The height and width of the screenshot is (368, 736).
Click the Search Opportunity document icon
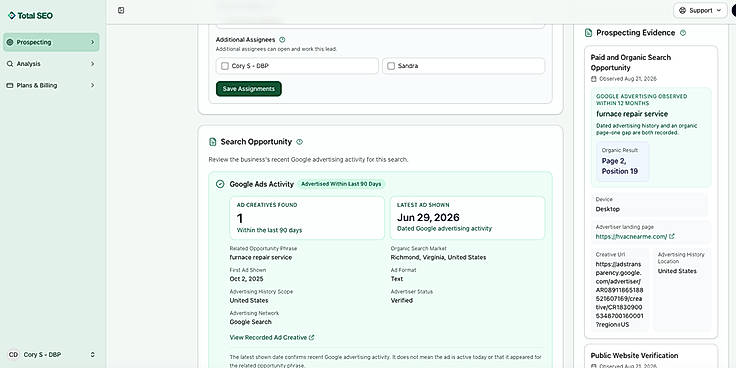[213, 142]
